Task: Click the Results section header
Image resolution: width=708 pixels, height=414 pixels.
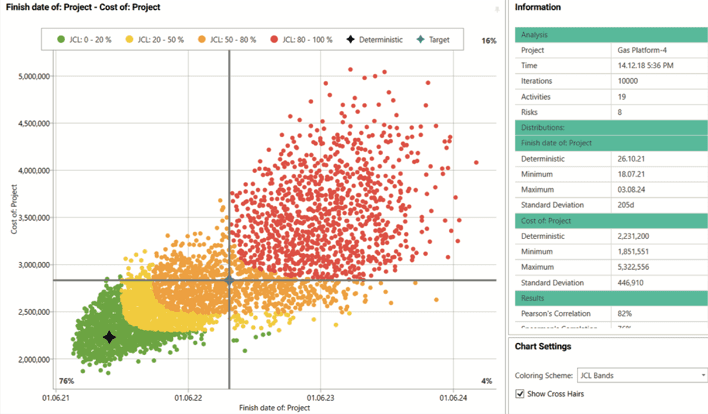Action: (610, 298)
